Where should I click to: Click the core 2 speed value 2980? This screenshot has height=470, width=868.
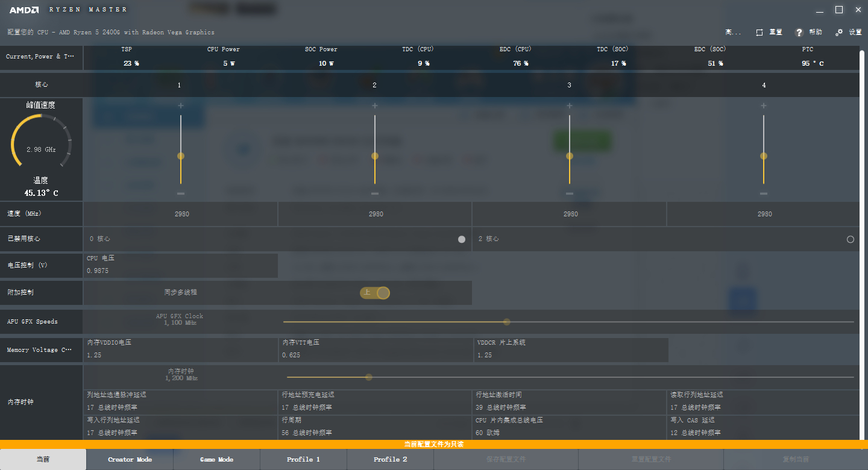pyautogui.click(x=376, y=214)
